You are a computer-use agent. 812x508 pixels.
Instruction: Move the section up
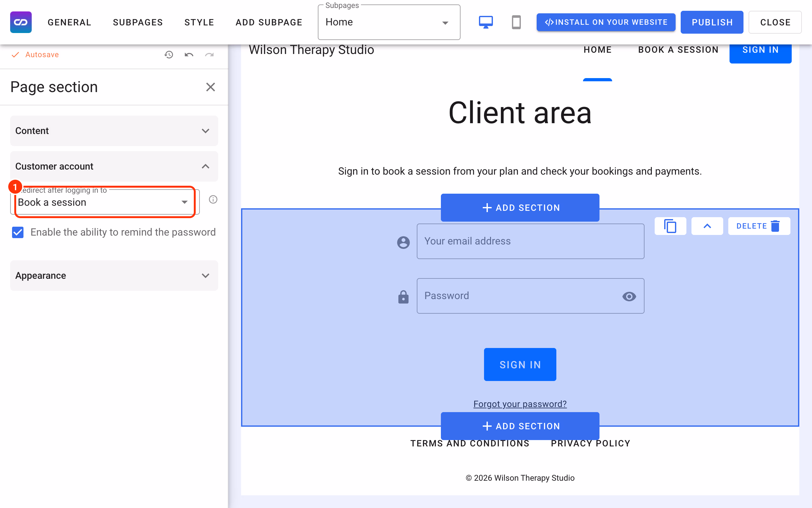tap(707, 226)
